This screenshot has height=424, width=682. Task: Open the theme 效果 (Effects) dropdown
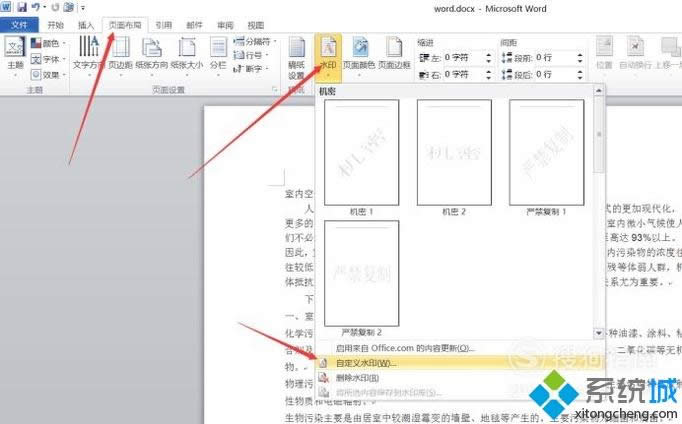[x=48, y=75]
